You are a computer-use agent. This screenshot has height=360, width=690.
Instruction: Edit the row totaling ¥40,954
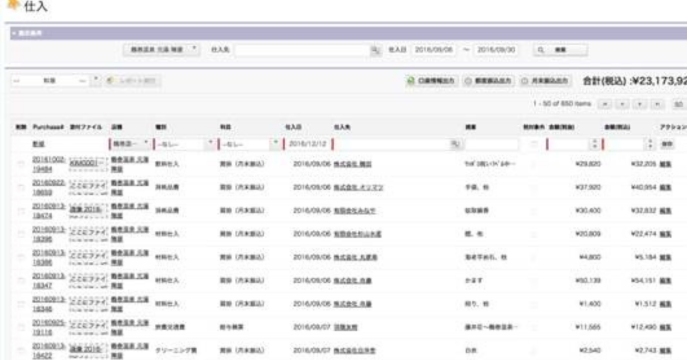pos(665,187)
